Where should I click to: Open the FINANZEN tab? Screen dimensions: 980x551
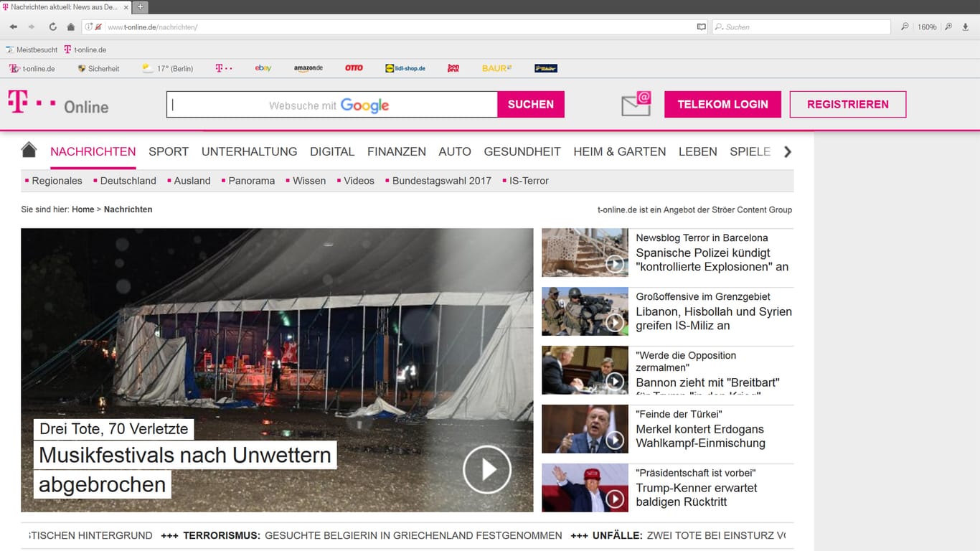(396, 151)
